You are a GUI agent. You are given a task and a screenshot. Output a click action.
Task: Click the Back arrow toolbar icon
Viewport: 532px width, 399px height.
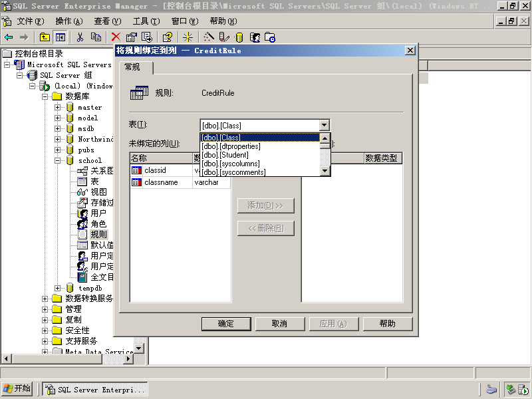pos(9,37)
